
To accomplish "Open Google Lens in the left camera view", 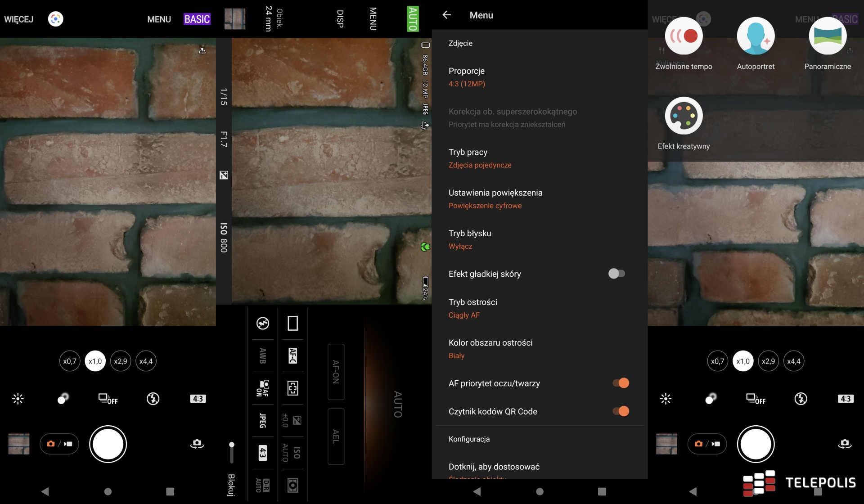I will pyautogui.click(x=56, y=19).
